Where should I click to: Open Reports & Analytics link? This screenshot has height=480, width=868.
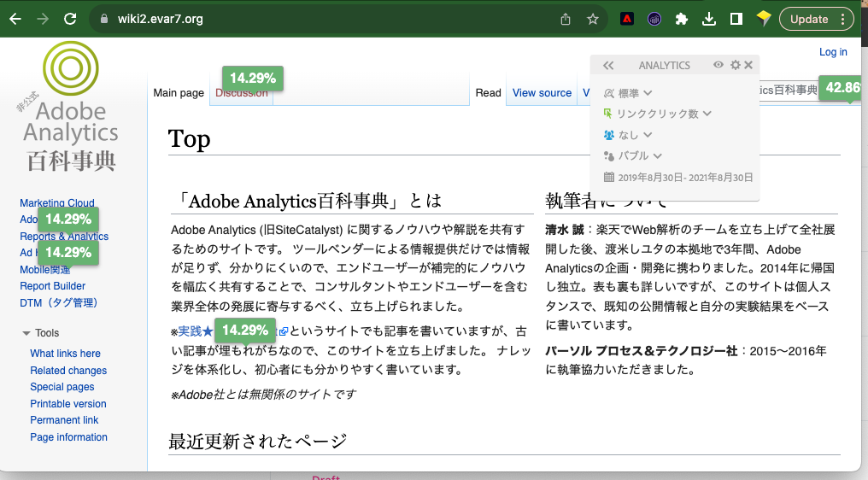(x=64, y=237)
